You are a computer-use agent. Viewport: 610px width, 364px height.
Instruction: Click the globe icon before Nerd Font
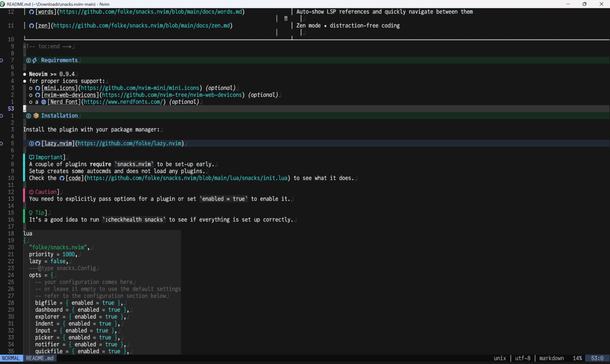(x=44, y=102)
